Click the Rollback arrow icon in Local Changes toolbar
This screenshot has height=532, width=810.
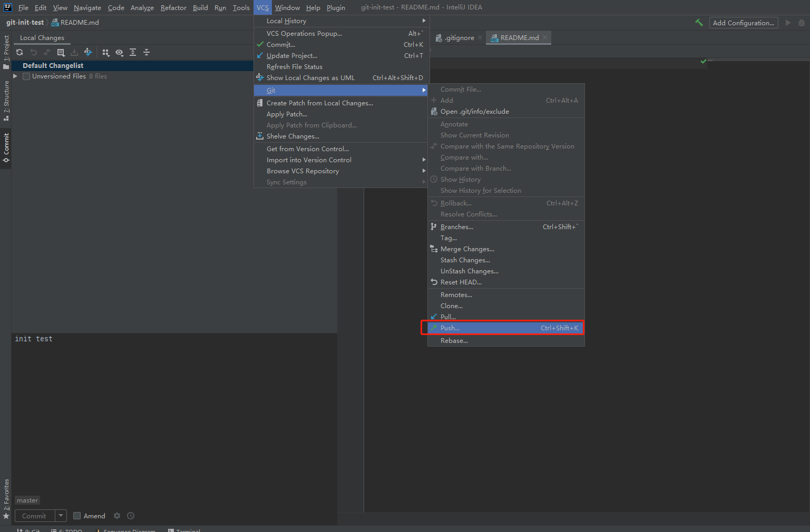click(33, 52)
